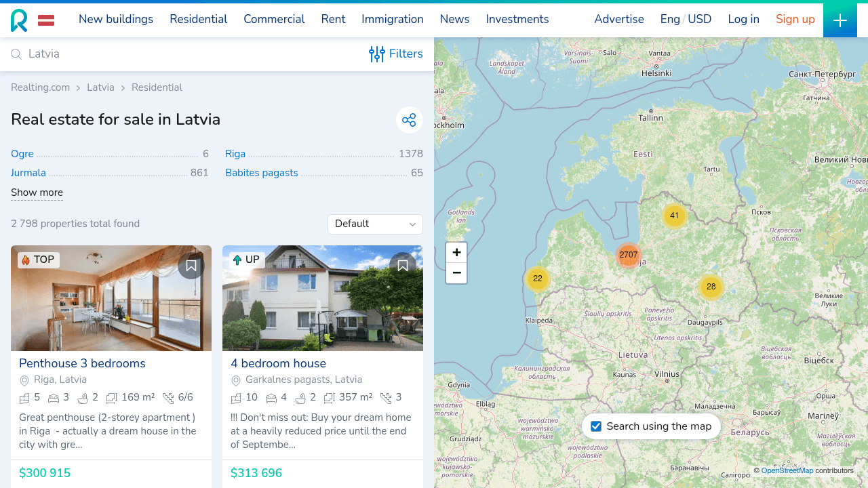Click the 28 map cluster marker
Viewport: 868px width, 488px height.
[x=711, y=287]
